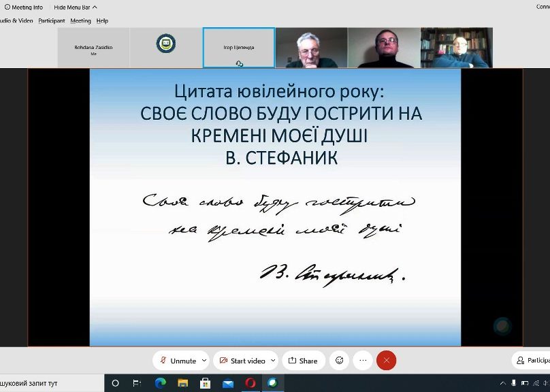Leave meeting with the red X button
This screenshot has height=392, width=550.
click(386, 361)
